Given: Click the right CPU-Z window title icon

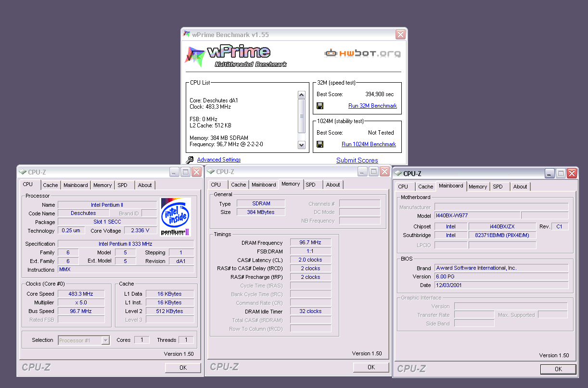Looking at the screenshot, I should (x=398, y=174).
